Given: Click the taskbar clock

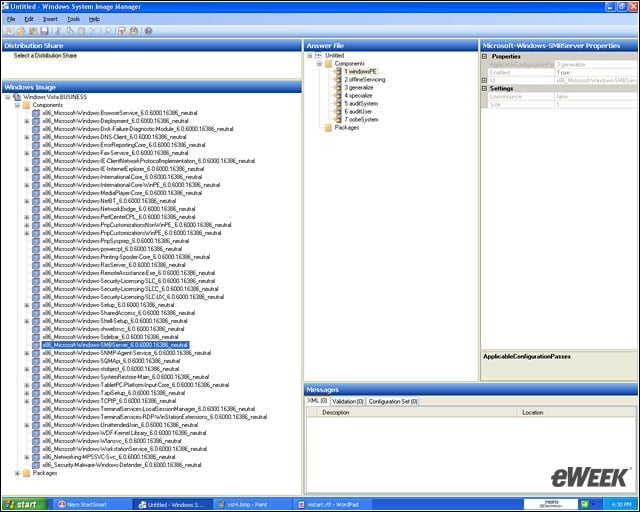Looking at the screenshot, I should 621,505.
